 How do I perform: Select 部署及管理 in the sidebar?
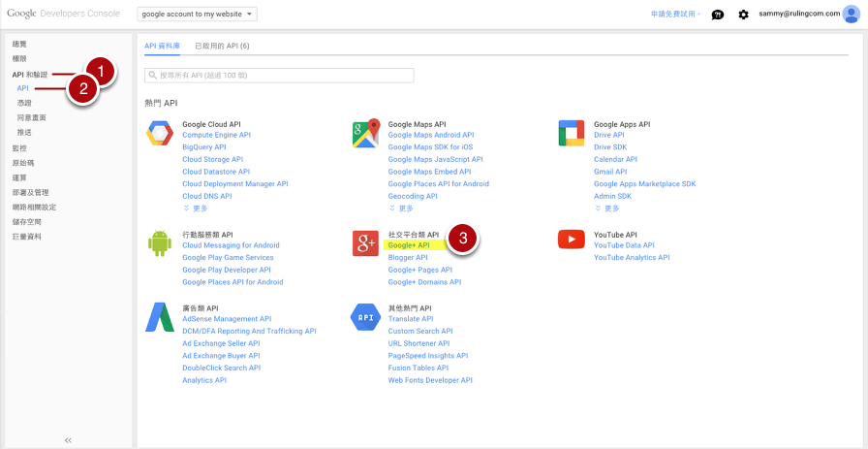pos(30,192)
